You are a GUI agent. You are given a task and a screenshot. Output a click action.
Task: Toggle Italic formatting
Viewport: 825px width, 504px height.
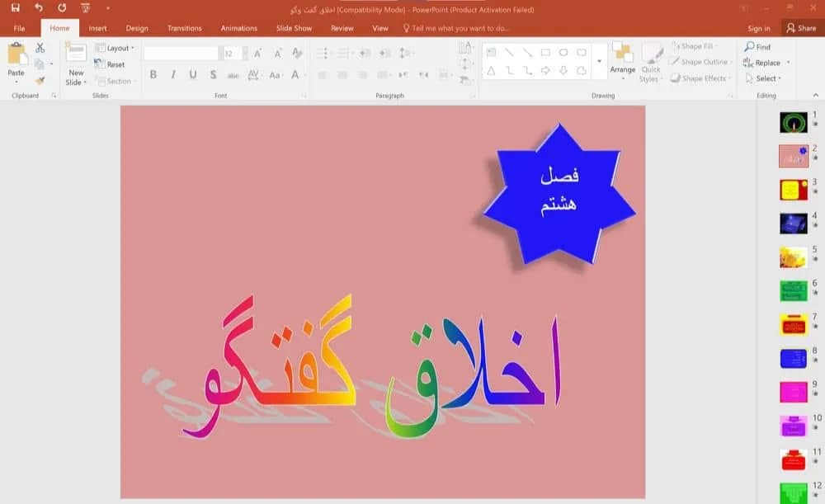173,75
